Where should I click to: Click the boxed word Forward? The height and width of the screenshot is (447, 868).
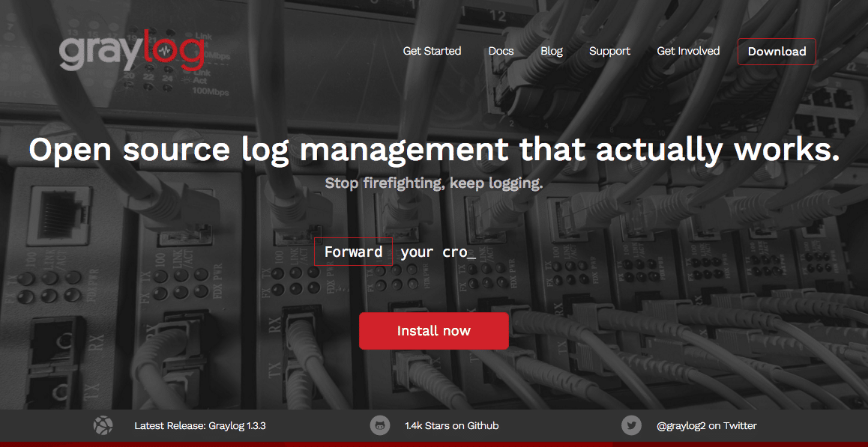[353, 252]
